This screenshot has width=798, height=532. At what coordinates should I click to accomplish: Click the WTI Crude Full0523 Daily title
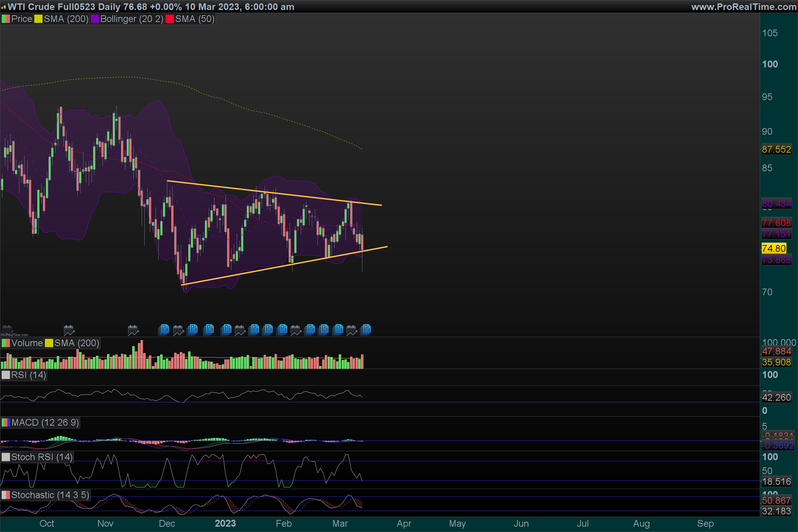point(64,7)
